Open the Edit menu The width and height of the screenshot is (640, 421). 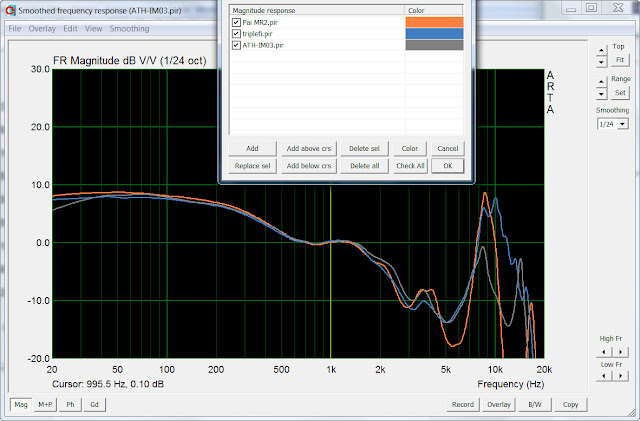click(x=70, y=29)
